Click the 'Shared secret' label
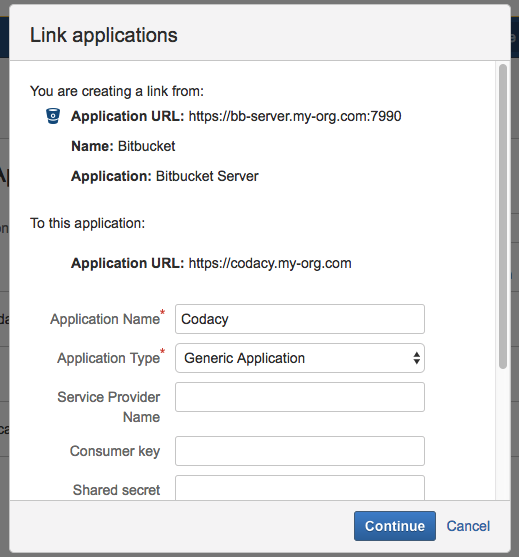Viewport: 519px width, 557px height. tap(117, 490)
